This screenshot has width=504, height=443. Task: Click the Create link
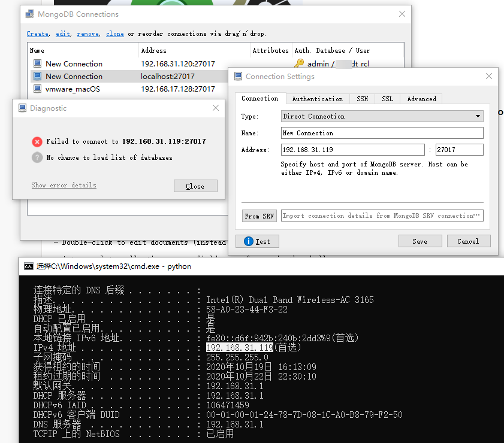38,34
